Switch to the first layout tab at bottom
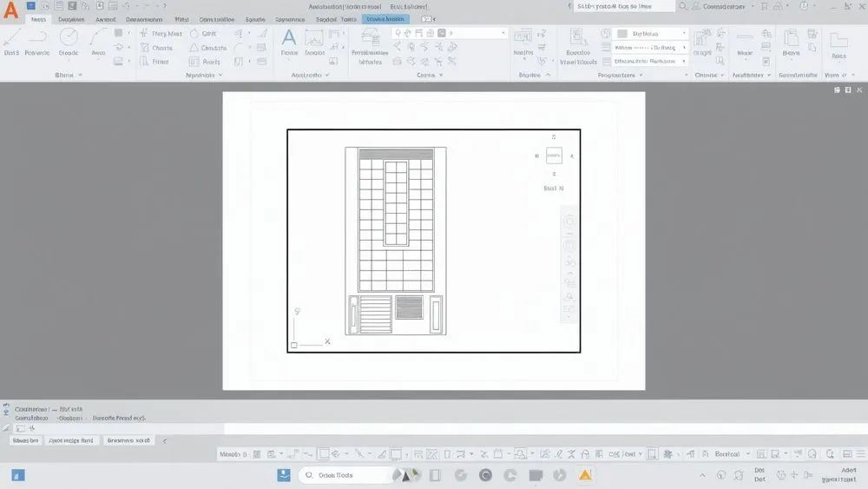The image size is (868, 489). click(x=25, y=441)
